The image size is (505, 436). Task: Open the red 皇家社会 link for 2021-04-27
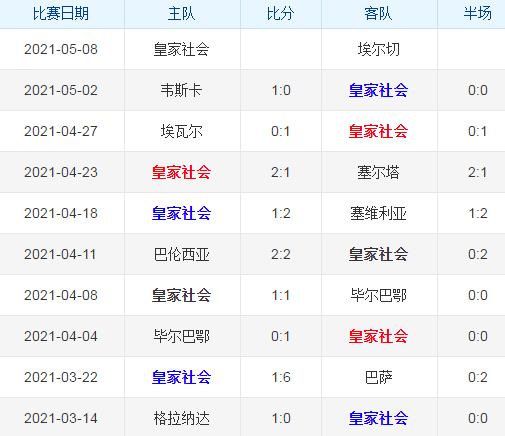coord(378,131)
